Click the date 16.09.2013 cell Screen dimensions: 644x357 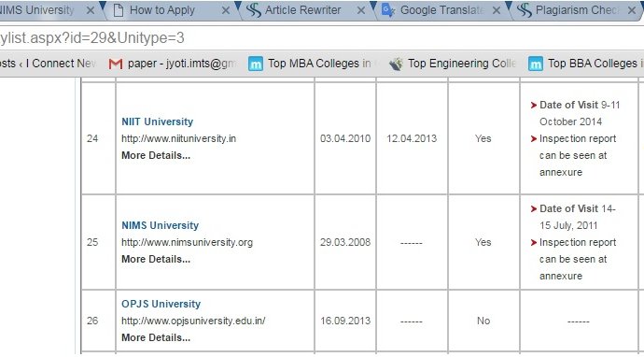[345, 321]
